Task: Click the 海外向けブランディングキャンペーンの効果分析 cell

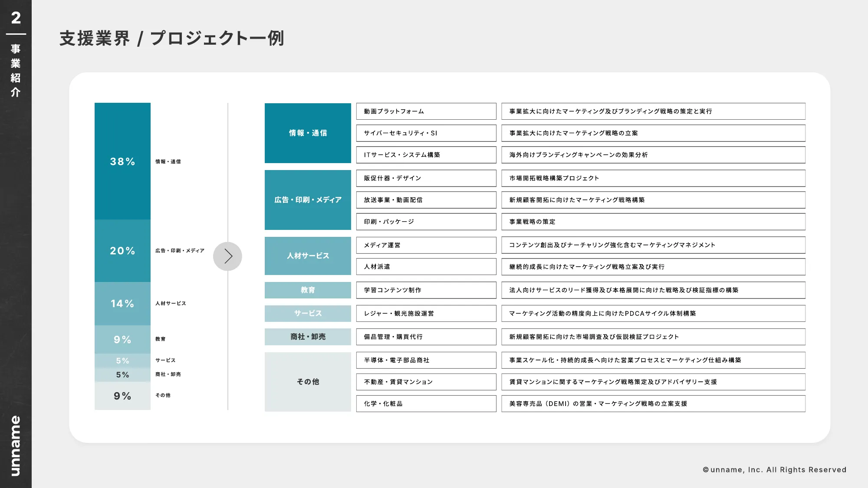Action: 653,155
